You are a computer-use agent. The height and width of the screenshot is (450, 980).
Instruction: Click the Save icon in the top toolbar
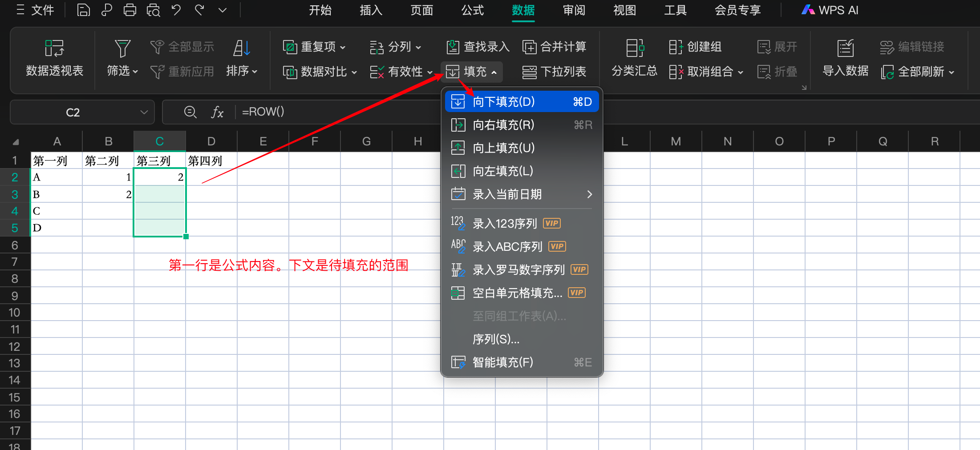(x=83, y=10)
